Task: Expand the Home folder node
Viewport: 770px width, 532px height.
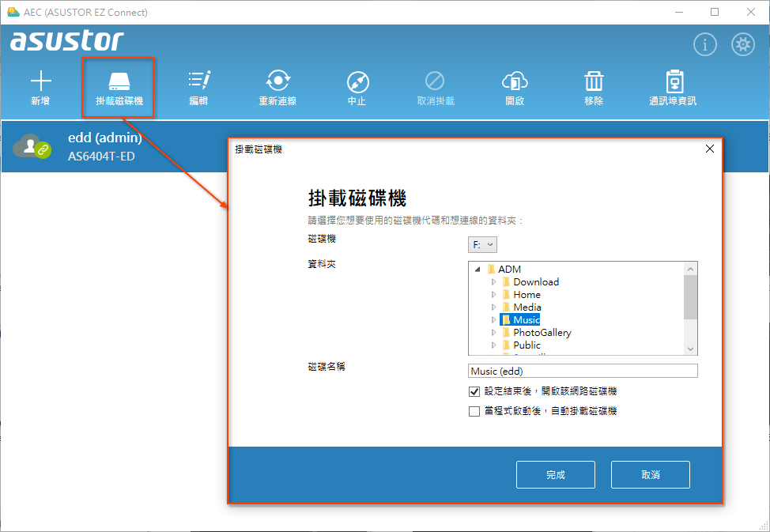Action: pos(493,295)
